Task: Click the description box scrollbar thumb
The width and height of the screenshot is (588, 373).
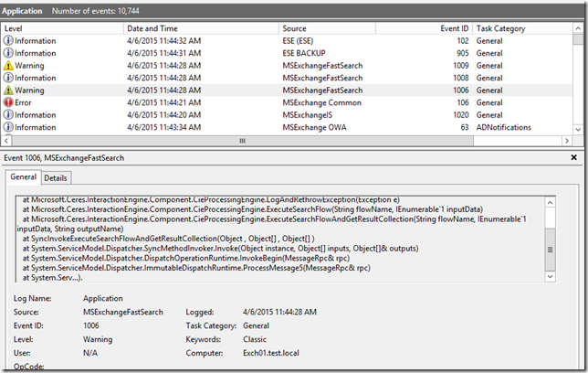Action: pyautogui.click(x=551, y=250)
